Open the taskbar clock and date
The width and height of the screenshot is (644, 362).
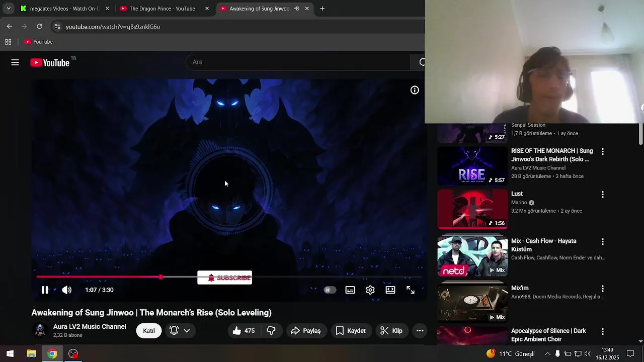click(x=607, y=353)
